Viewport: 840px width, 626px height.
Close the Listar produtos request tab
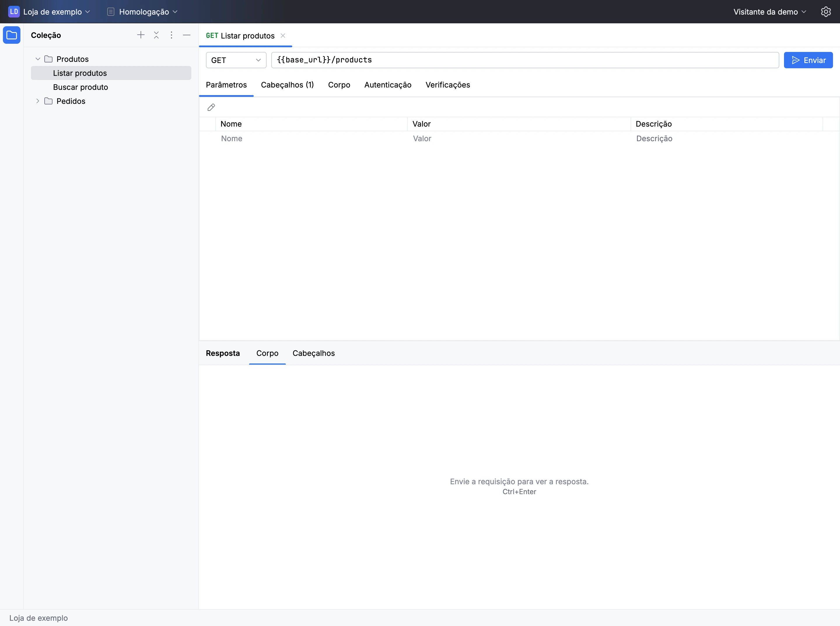(x=283, y=36)
